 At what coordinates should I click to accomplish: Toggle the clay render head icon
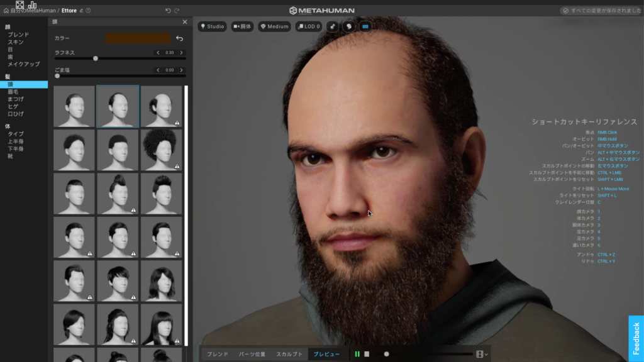point(349,26)
